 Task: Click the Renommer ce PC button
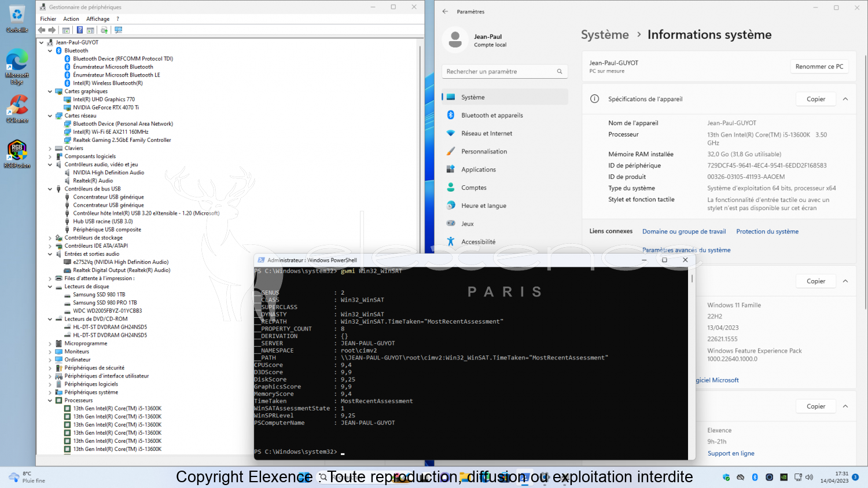819,67
